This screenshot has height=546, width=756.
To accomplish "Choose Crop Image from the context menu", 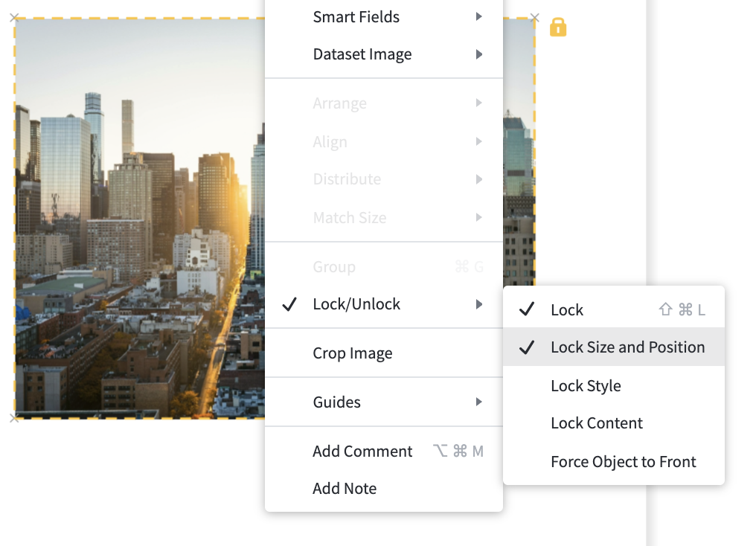I will pyautogui.click(x=384, y=353).
